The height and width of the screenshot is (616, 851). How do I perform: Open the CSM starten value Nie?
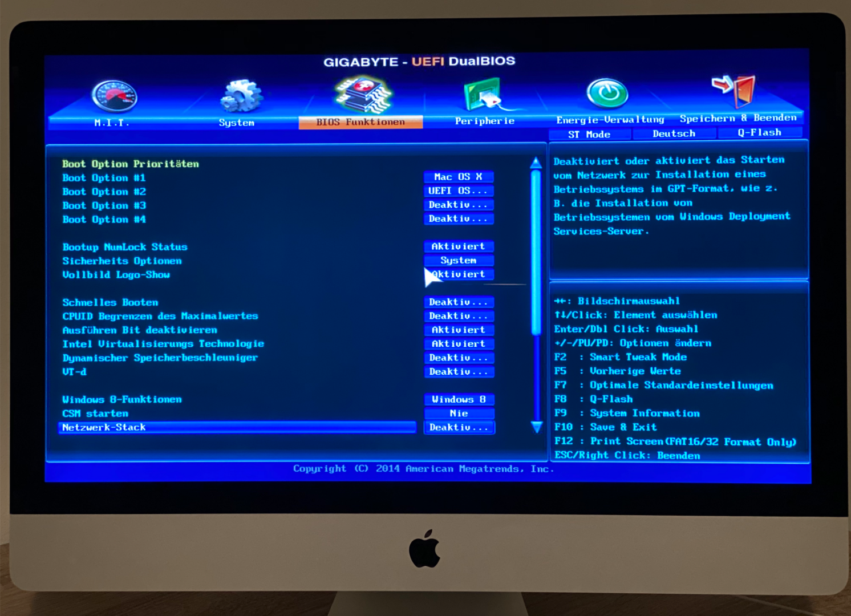click(x=459, y=413)
